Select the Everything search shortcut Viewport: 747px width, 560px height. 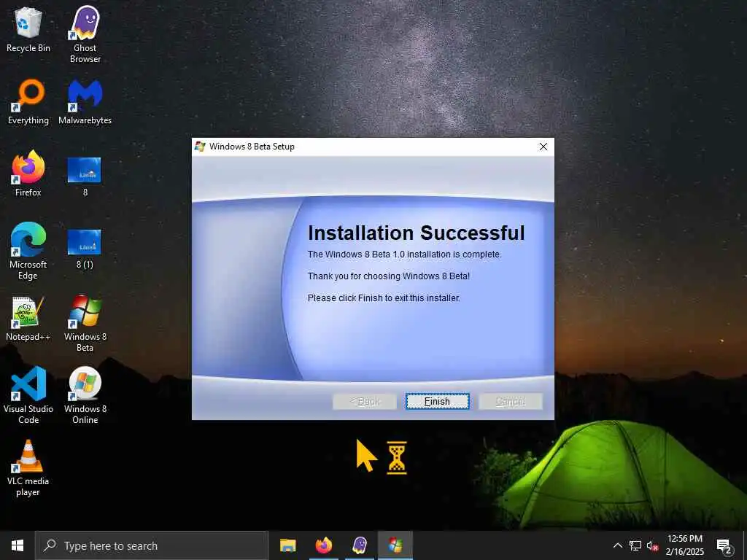click(28, 102)
